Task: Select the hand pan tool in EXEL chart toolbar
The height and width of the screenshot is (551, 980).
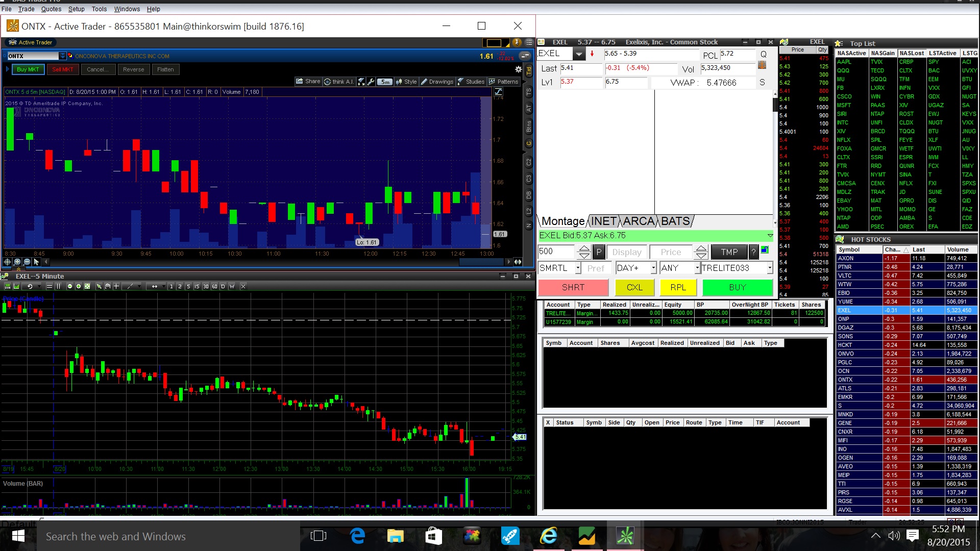Action: pos(108,286)
